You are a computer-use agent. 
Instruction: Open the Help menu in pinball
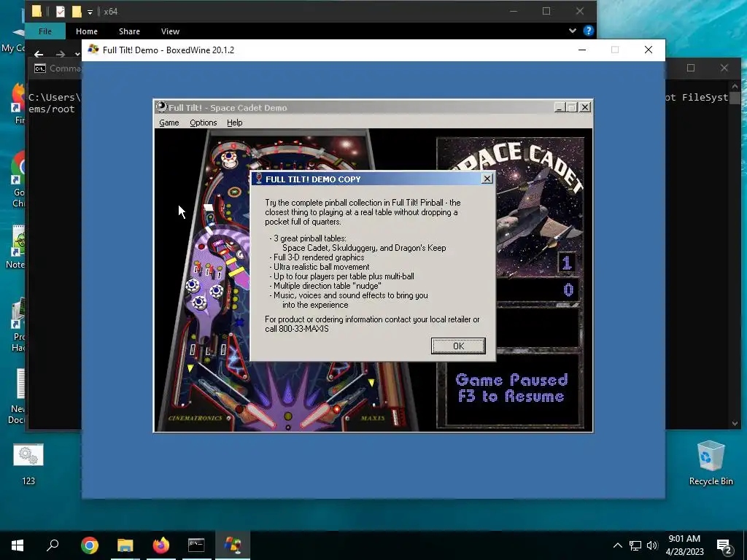point(234,122)
